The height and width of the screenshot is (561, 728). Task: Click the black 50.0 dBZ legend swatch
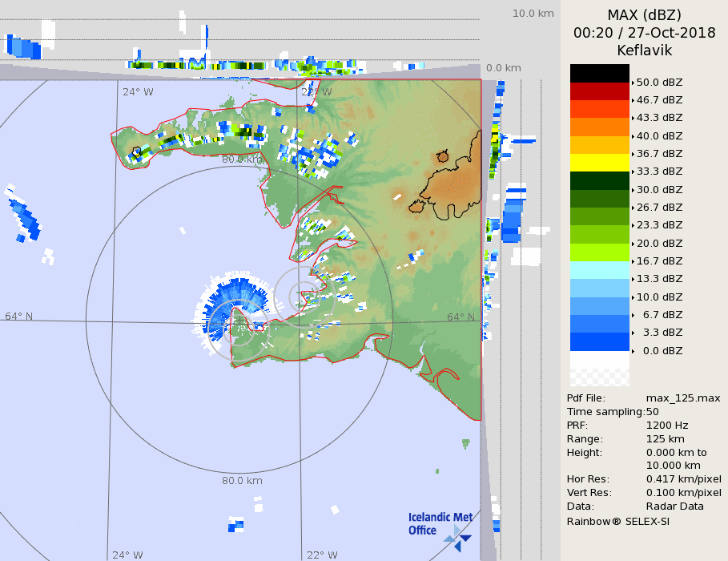[600, 73]
